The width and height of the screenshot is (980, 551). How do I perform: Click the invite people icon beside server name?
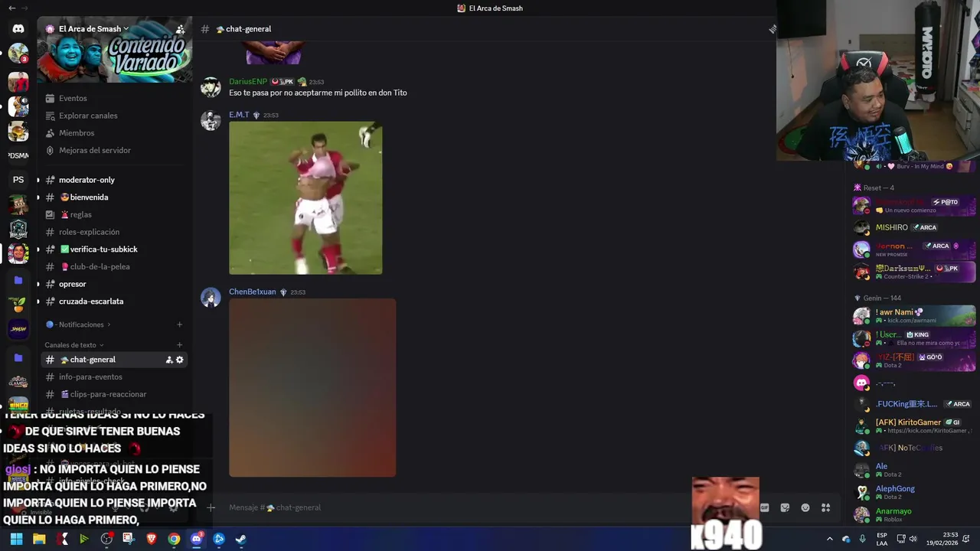[x=180, y=29]
